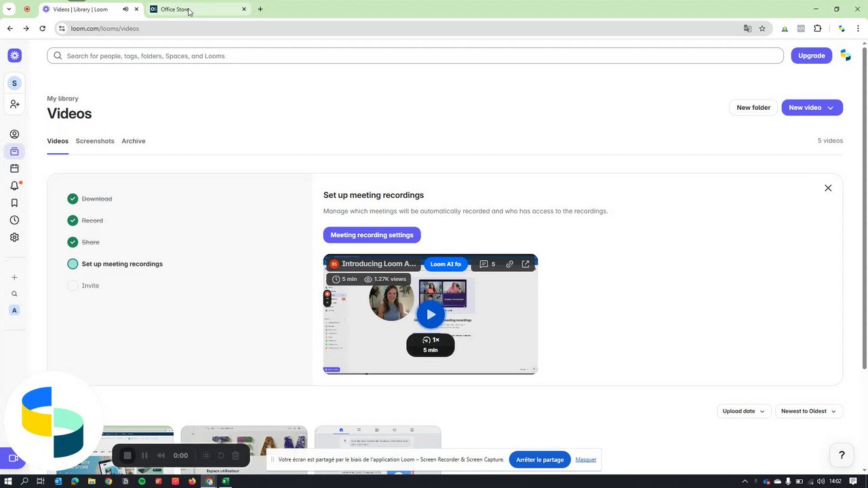Pause the Loom recording
868x488 pixels.
144,455
